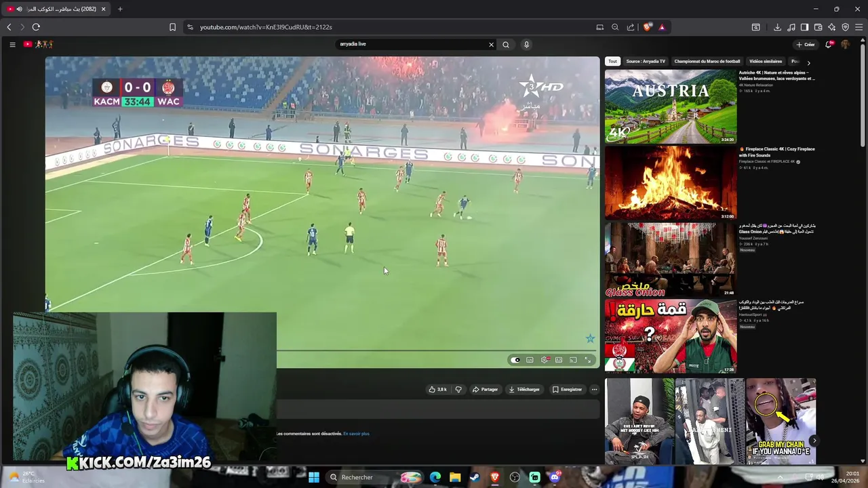Like the video showing 3,8 k
The height and width of the screenshot is (488, 868).
point(437,390)
